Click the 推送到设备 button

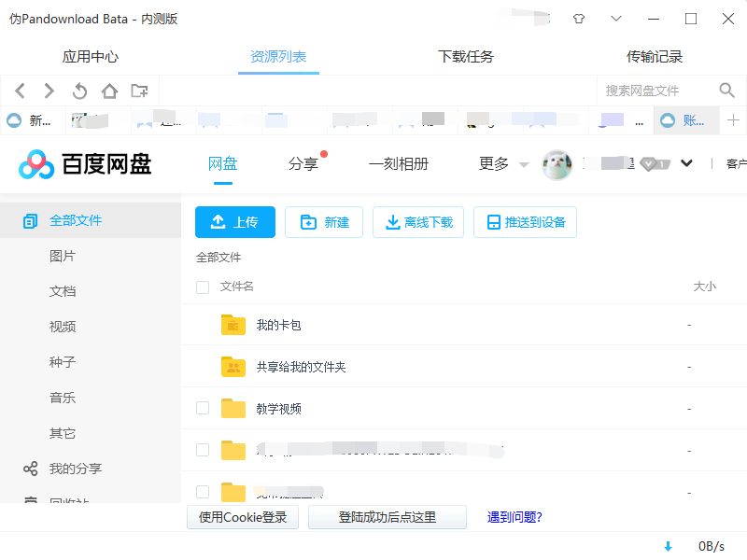525,222
